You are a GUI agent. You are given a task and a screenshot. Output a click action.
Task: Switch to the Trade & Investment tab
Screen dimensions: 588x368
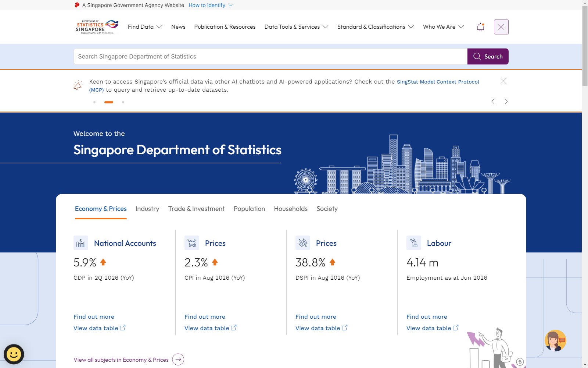(x=196, y=209)
